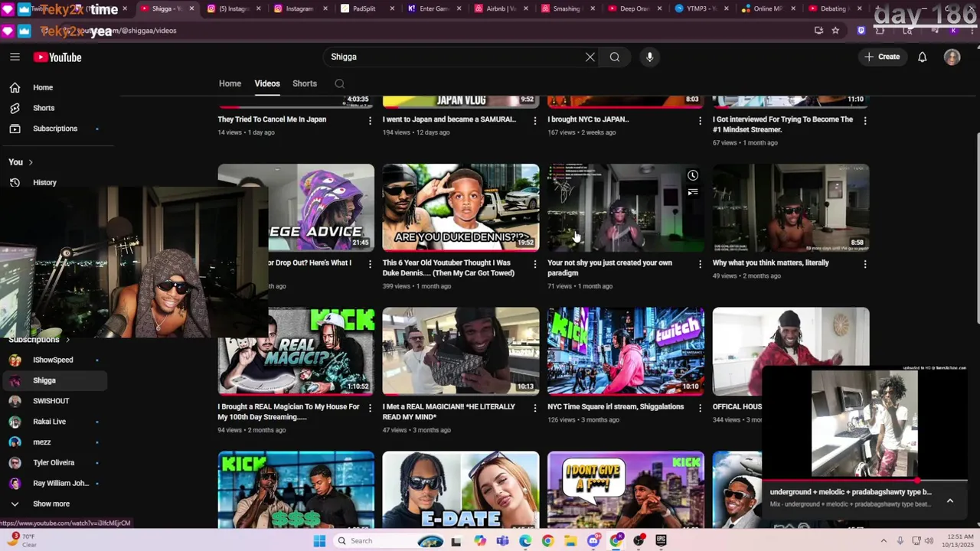Viewport: 980px width, 551px height.
Task: Open Shigga subscription in sidebar
Action: pyautogui.click(x=54, y=380)
